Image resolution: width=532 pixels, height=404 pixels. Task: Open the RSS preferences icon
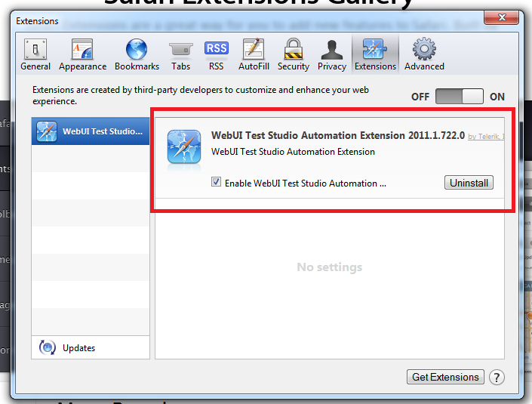coord(217,48)
